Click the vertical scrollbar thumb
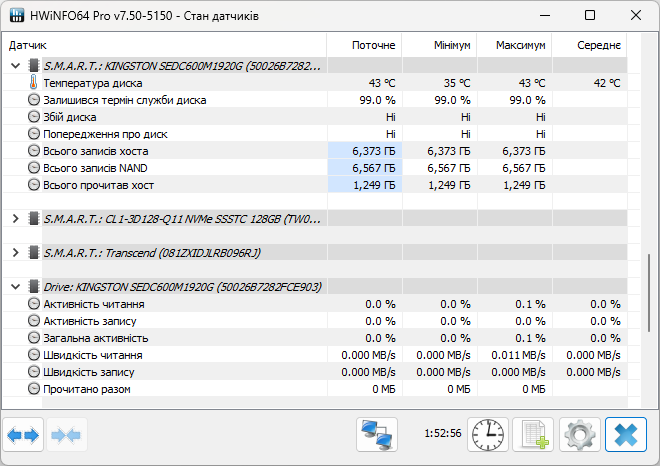The width and height of the screenshot is (660, 466). (x=649, y=293)
